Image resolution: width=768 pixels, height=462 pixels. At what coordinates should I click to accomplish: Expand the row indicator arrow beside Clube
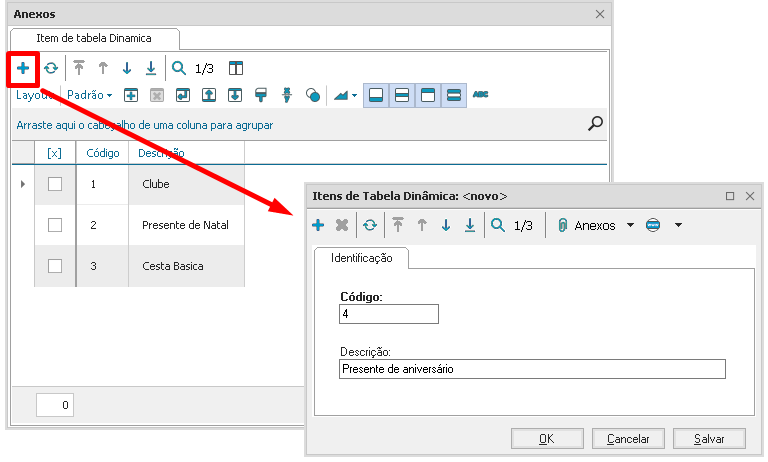23,184
